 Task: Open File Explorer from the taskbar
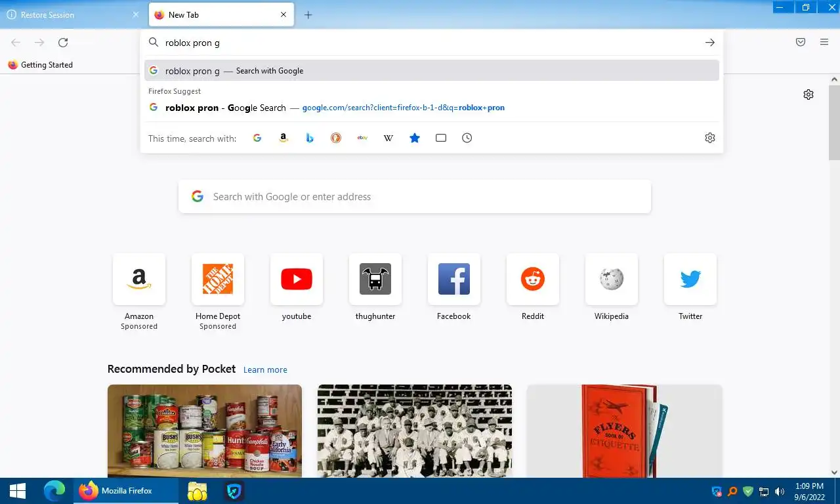coord(198,491)
